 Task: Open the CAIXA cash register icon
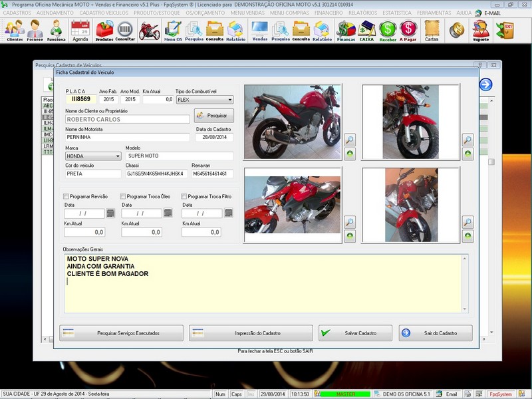click(x=366, y=30)
